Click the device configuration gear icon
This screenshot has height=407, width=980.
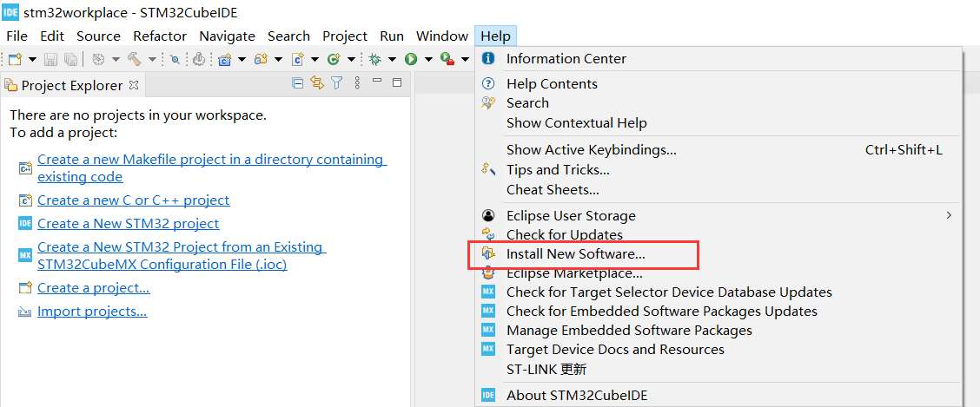[199, 59]
